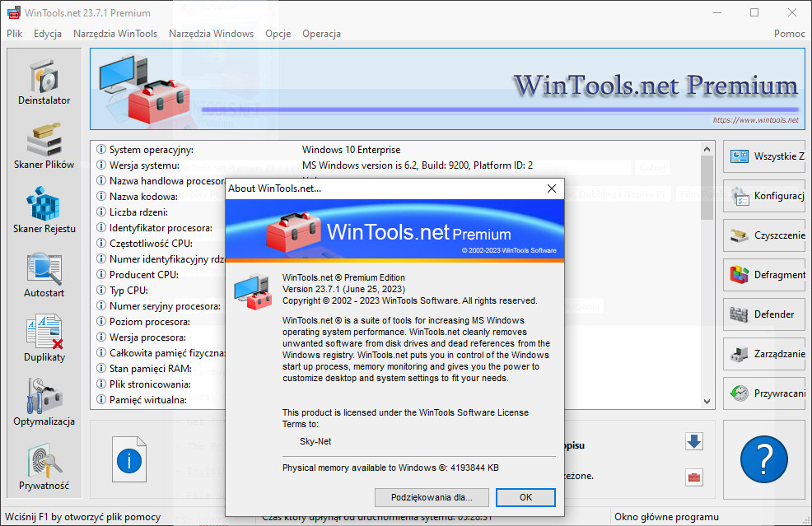This screenshot has height=526, width=812.
Task: Select the Plik stronicowania row
Action: pyautogui.click(x=160, y=384)
